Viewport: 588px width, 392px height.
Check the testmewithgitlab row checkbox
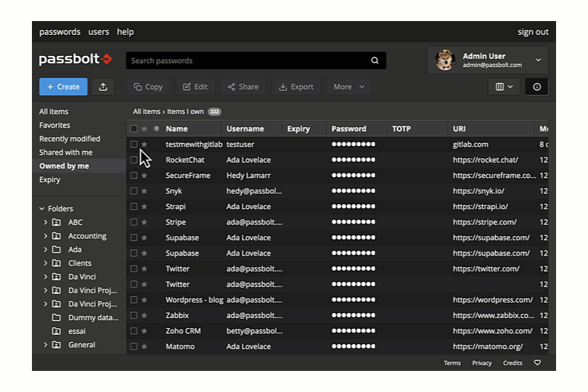[x=134, y=144]
